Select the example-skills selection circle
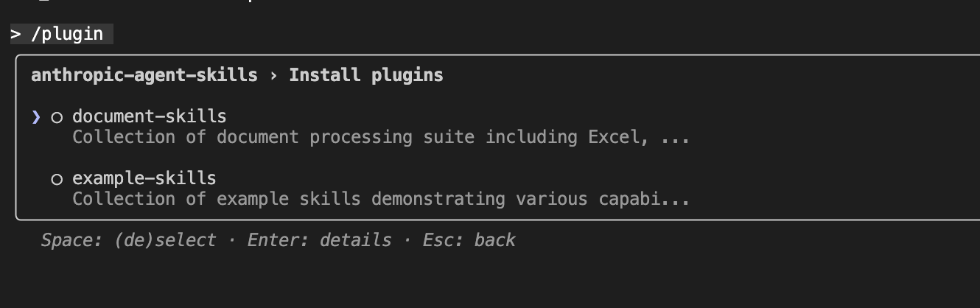Image resolution: width=980 pixels, height=308 pixels. pyautogui.click(x=57, y=179)
